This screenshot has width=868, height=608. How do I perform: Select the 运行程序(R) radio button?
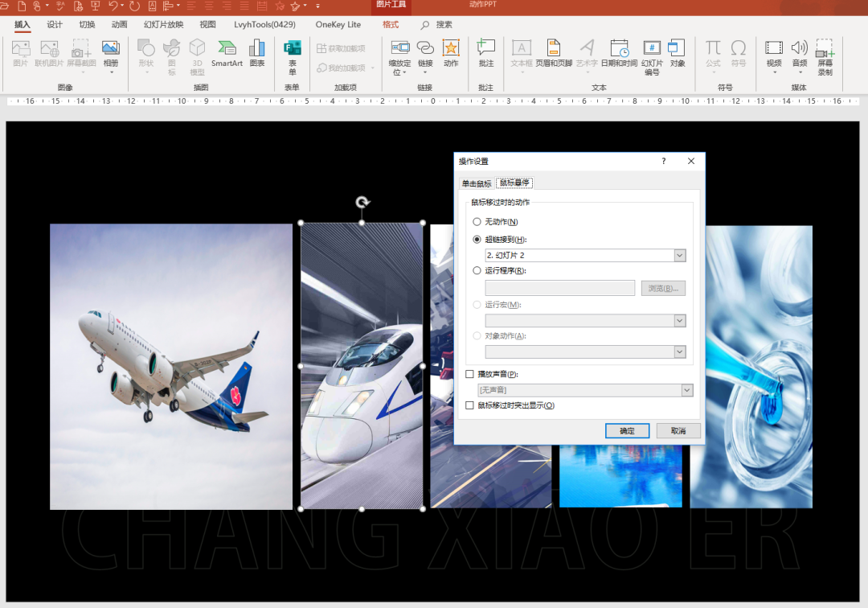point(477,270)
